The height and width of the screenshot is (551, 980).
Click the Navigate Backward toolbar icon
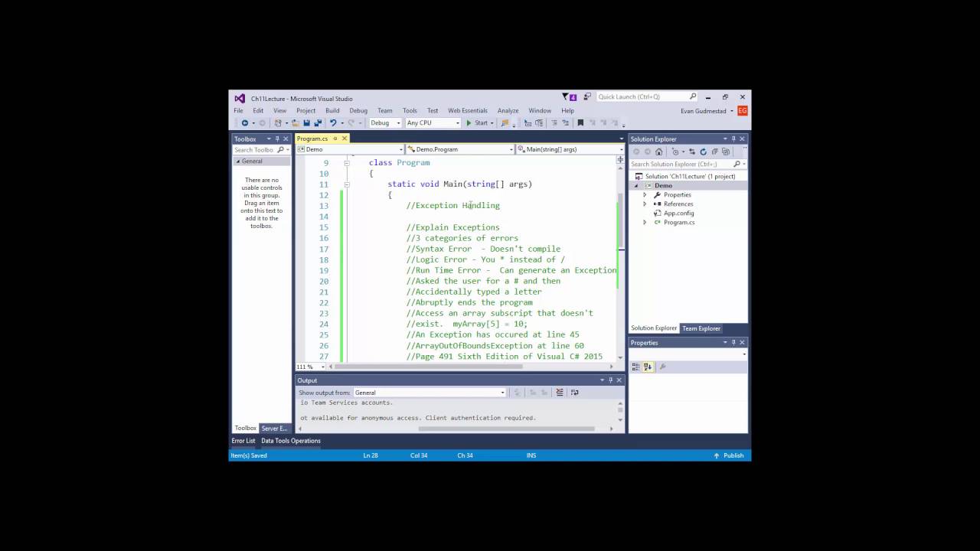pos(244,122)
